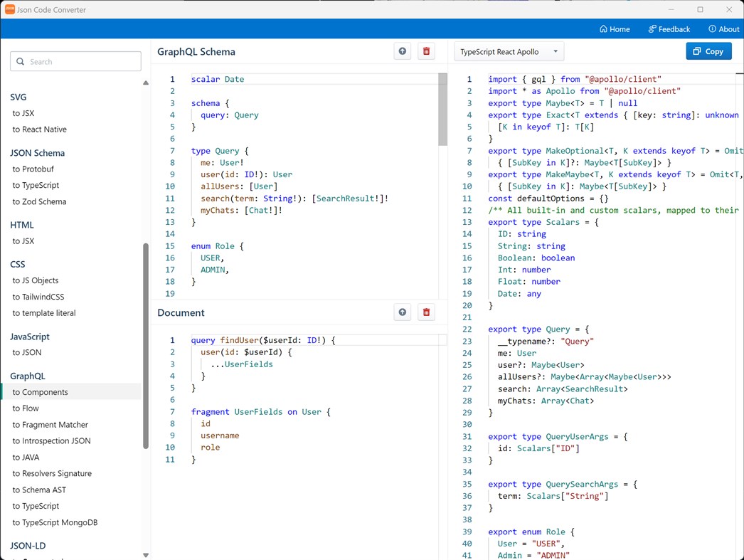Click into the sidebar search field

click(x=78, y=61)
